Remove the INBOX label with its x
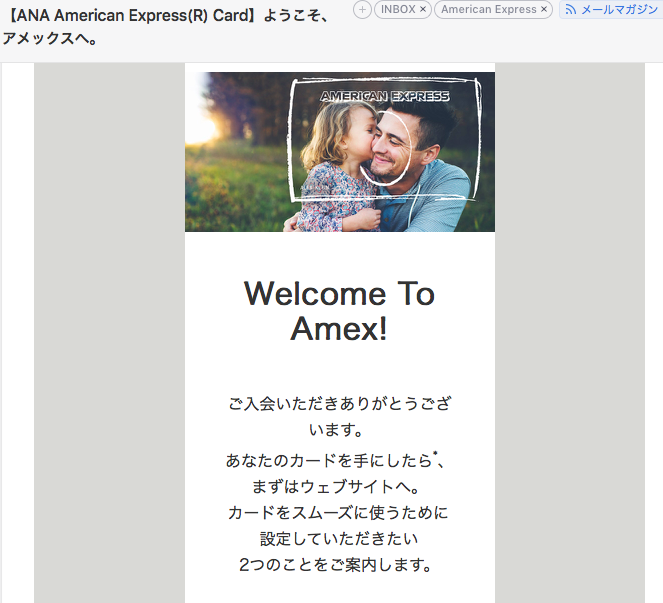This screenshot has width=663, height=603. (423, 9)
